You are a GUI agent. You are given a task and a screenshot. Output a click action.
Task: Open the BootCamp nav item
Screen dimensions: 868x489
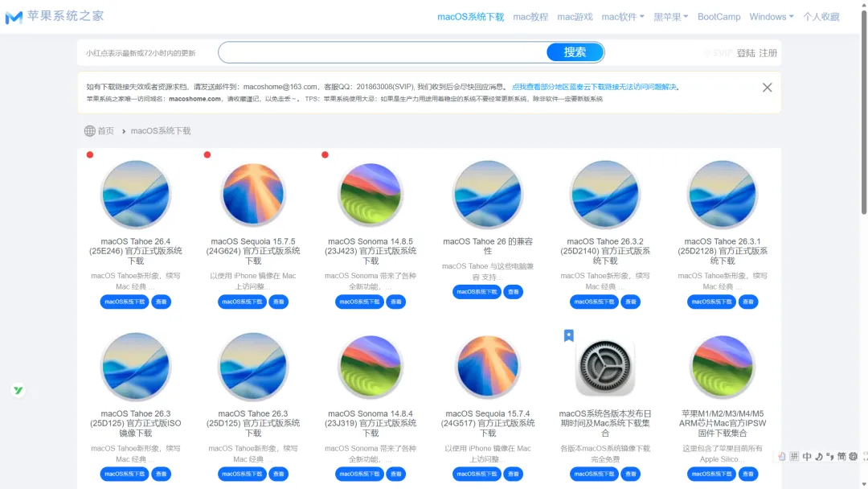click(719, 17)
